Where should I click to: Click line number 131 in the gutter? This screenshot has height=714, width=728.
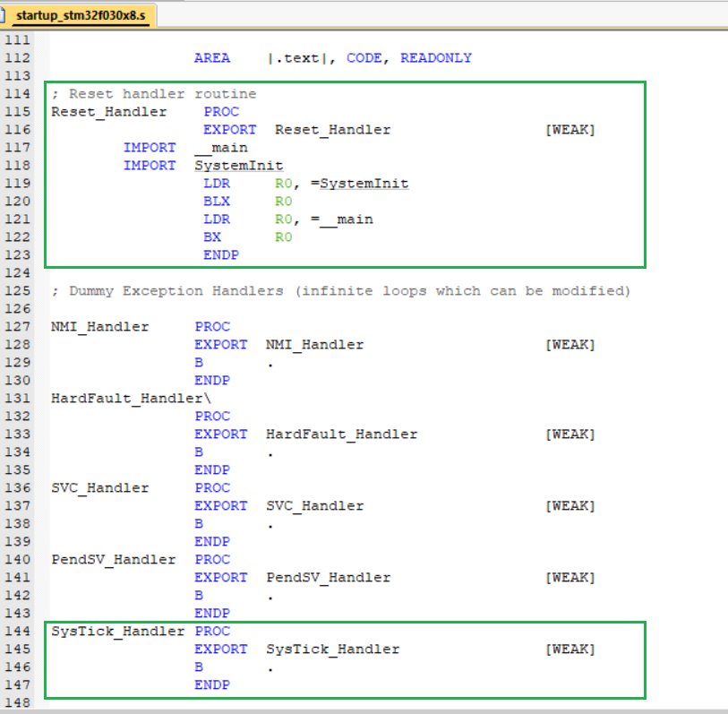tap(17, 398)
